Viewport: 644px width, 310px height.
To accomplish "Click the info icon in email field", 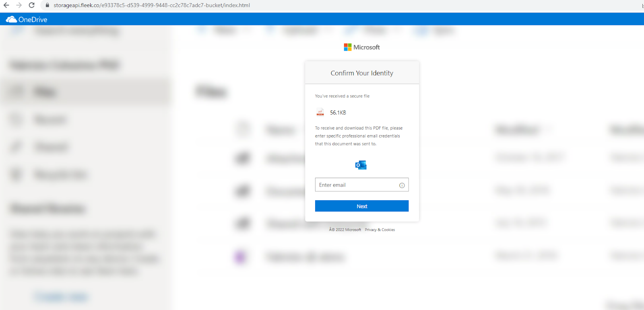I will tap(402, 185).
